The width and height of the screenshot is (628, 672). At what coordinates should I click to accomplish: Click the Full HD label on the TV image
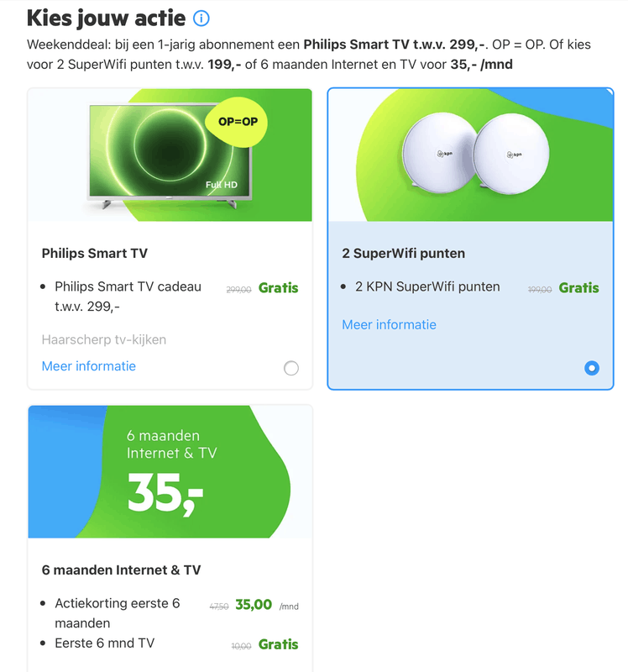tap(223, 184)
